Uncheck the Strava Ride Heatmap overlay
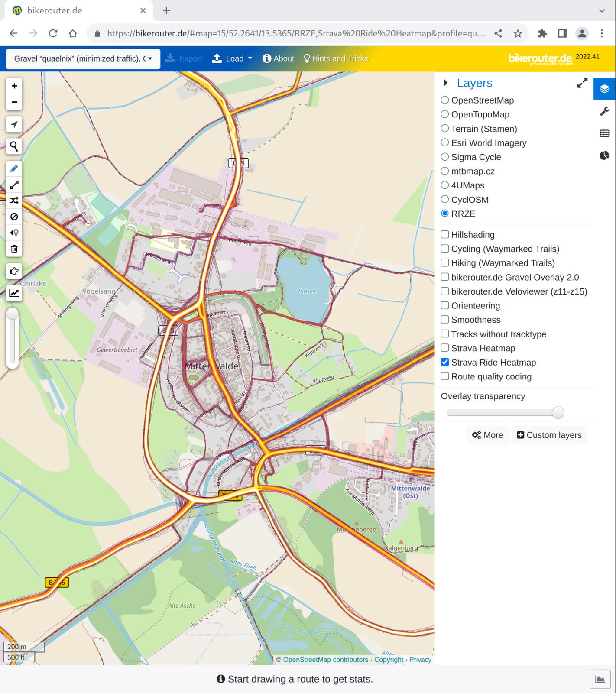616x693 pixels. pos(444,363)
